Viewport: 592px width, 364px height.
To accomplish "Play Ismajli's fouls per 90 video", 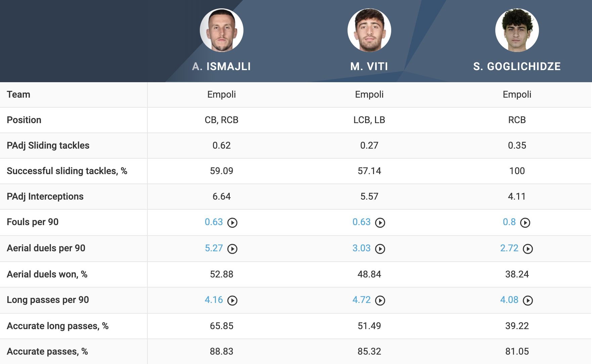I will coord(232,223).
